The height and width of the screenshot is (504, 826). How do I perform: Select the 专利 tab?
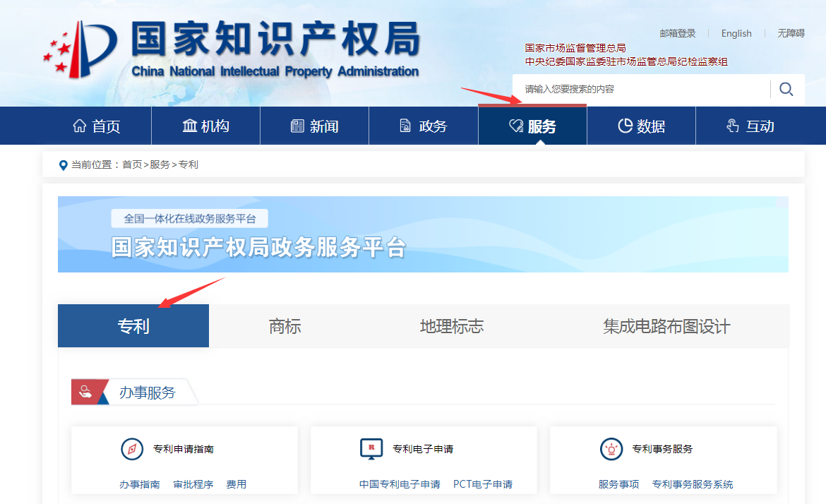pyautogui.click(x=133, y=326)
